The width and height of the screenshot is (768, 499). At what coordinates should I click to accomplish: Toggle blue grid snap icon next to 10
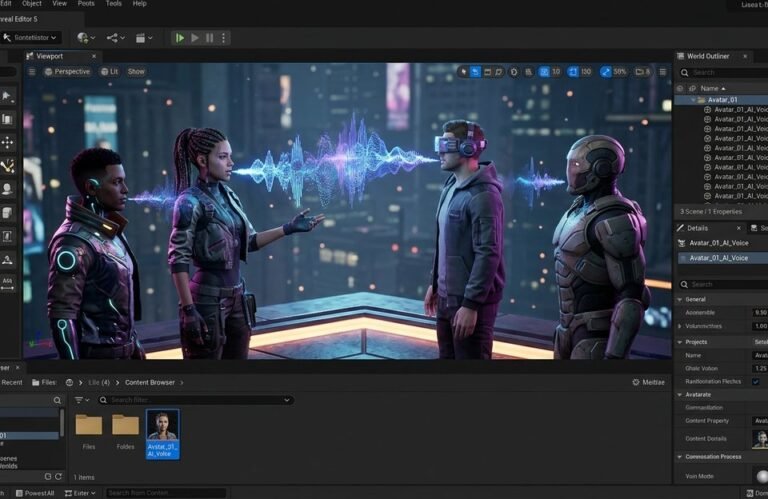(x=544, y=72)
